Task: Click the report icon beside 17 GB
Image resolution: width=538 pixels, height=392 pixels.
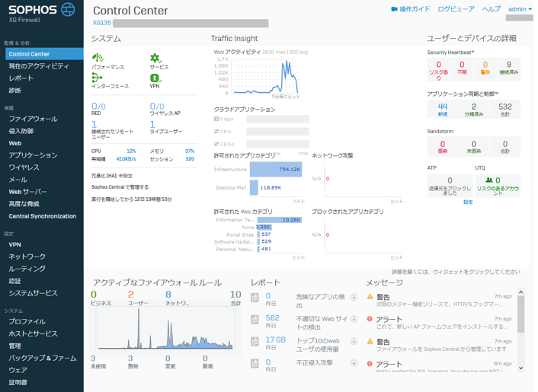Action: pos(255,342)
